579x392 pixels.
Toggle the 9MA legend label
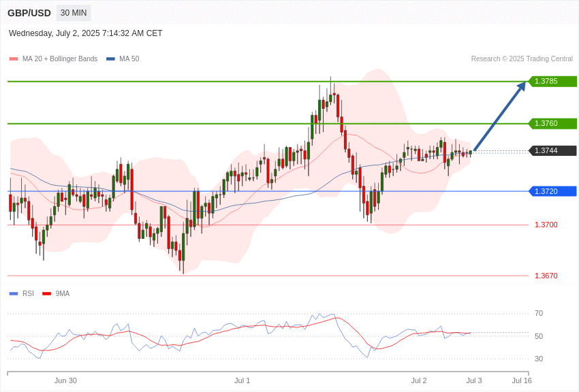click(63, 293)
